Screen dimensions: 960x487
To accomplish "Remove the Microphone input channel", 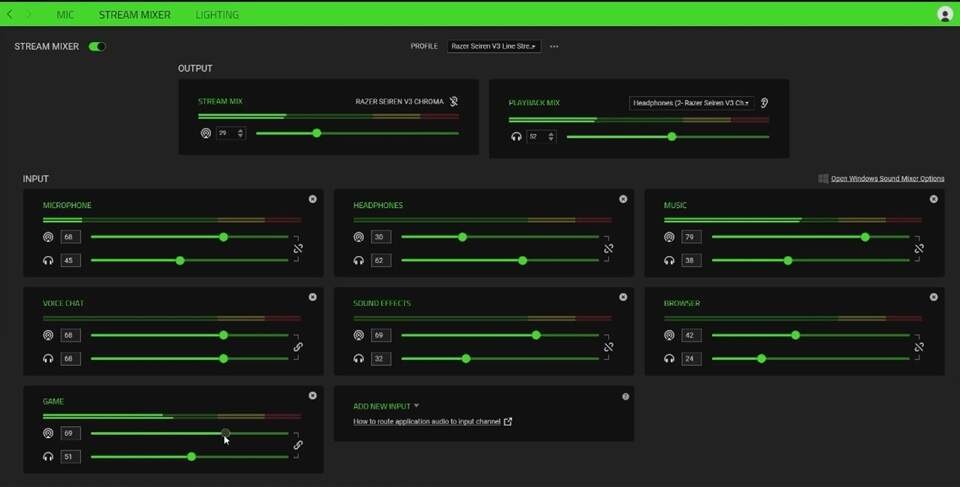I will pos(313,199).
